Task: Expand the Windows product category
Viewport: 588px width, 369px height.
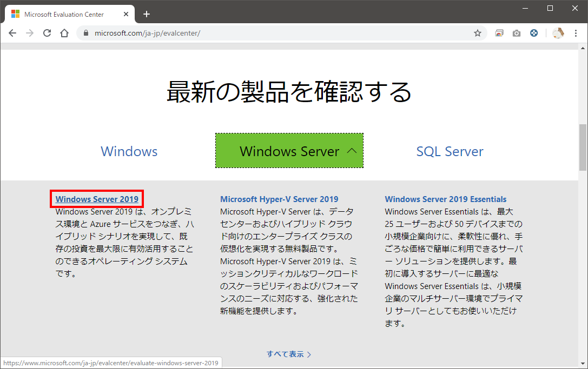Action: tap(129, 151)
